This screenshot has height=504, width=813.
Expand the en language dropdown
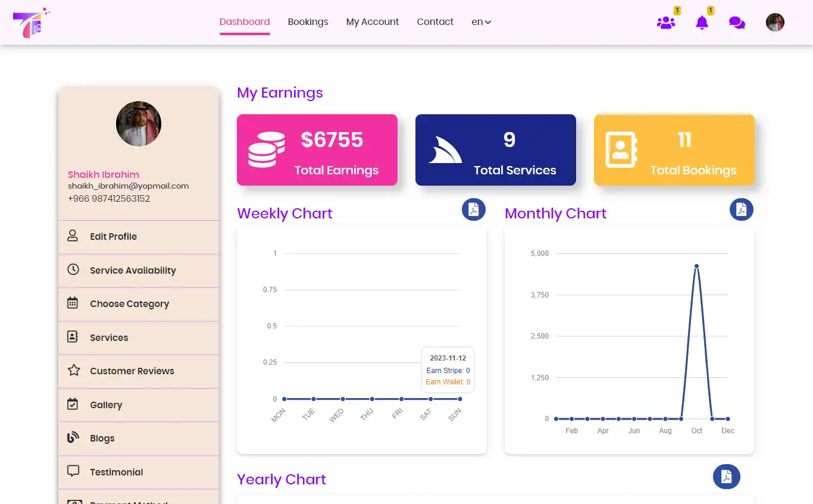pos(481,21)
